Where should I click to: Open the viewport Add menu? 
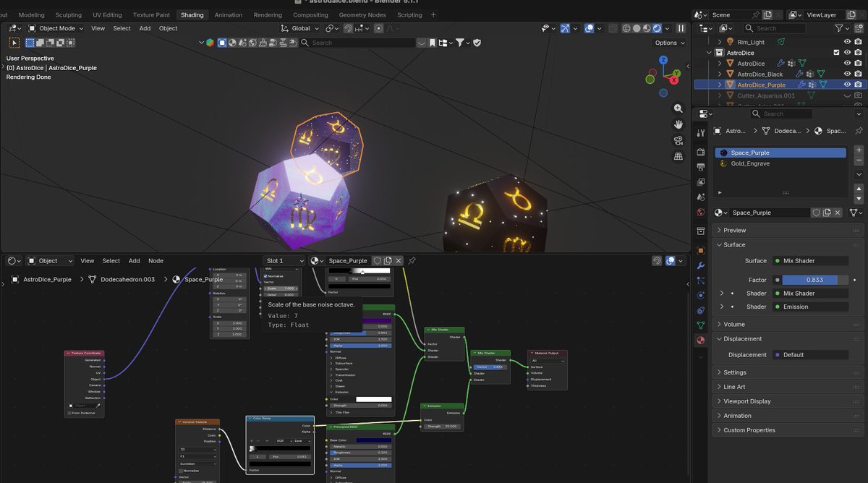[x=145, y=28]
